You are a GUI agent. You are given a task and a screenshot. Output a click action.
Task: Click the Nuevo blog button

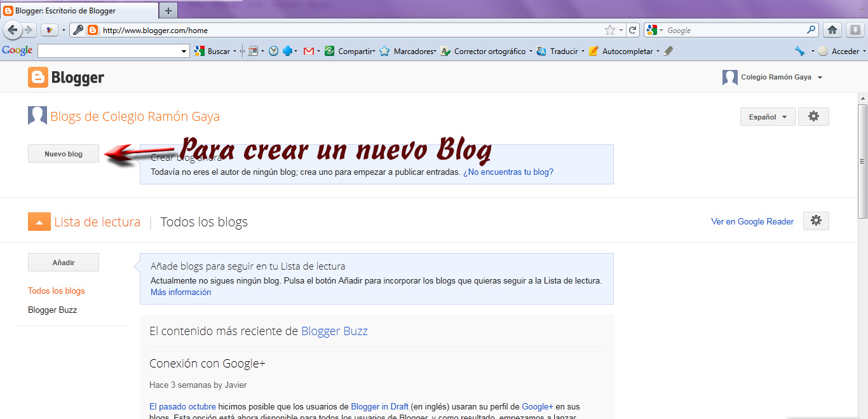pos(63,153)
